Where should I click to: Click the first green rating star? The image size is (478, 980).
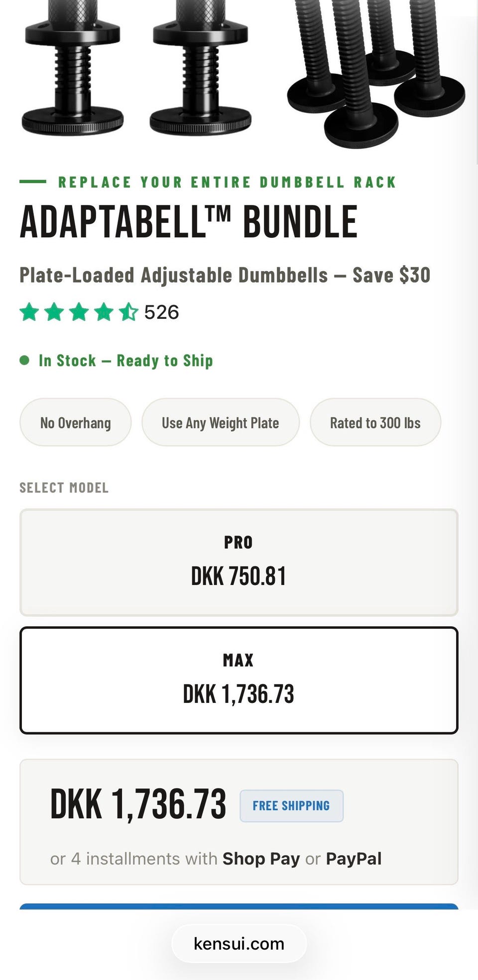(29, 312)
